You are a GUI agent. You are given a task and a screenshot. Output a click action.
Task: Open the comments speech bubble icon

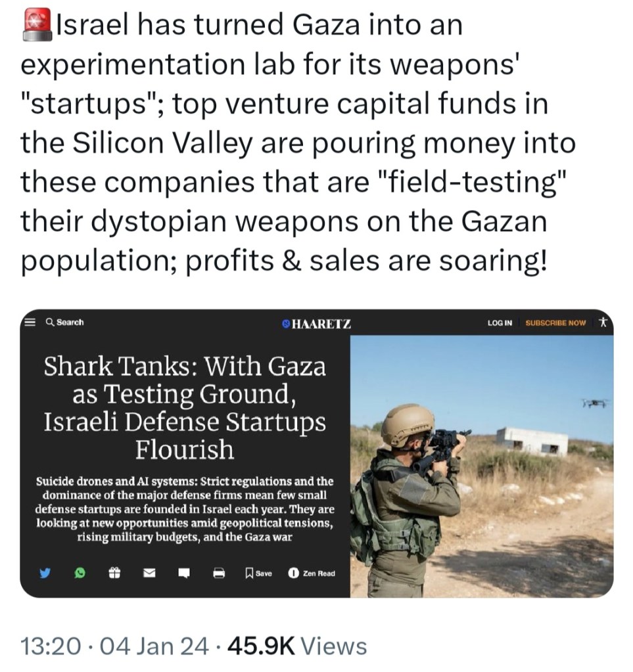click(x=184, y=573)
